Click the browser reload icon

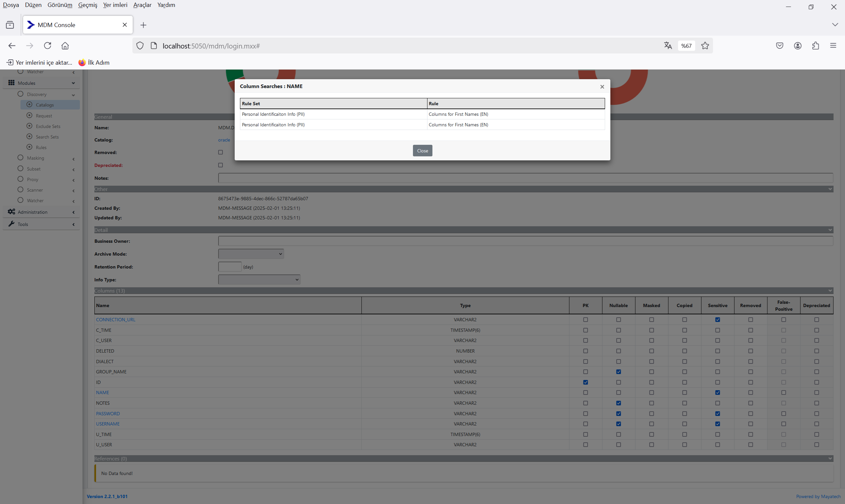48,46
